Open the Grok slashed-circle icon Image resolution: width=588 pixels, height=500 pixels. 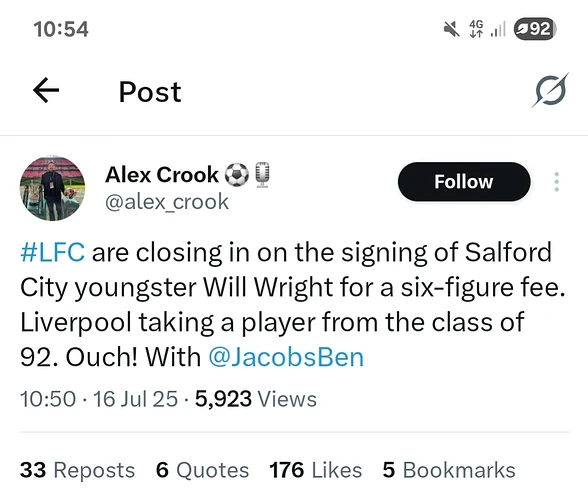pyautogui.click(x=550, y=90)
